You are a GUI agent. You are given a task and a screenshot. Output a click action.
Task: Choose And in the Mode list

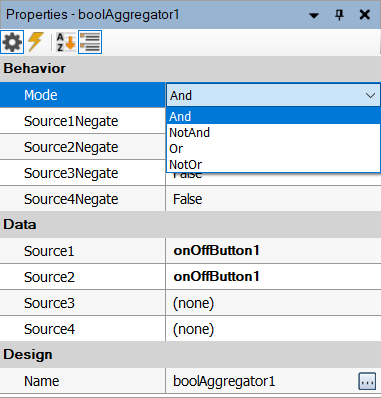point(273,116)
